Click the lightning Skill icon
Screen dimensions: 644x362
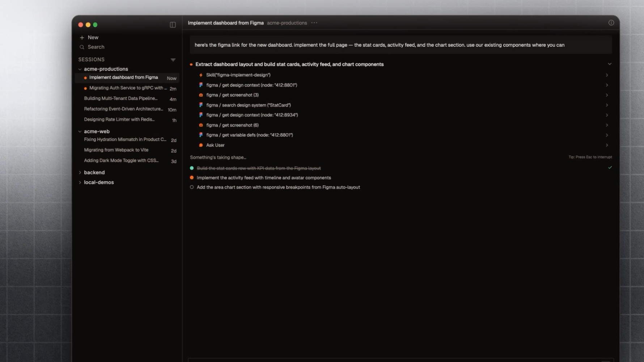click(x=201, y=75)
